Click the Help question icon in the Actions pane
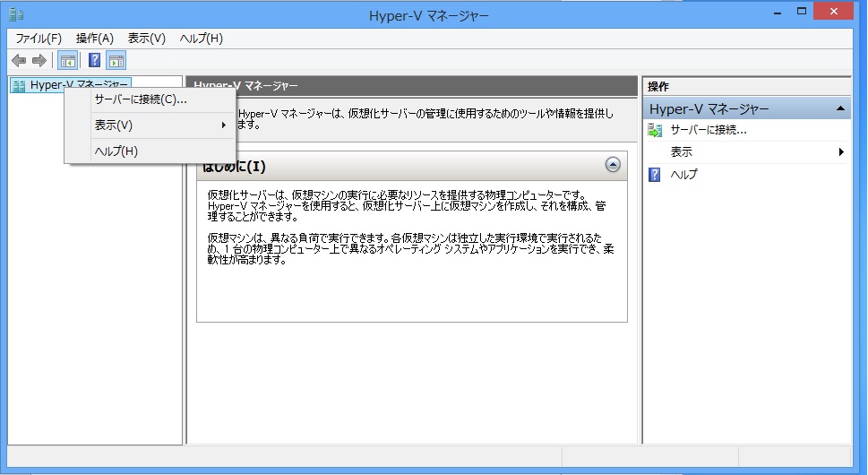Screen dimensions: 868x475 654,175
